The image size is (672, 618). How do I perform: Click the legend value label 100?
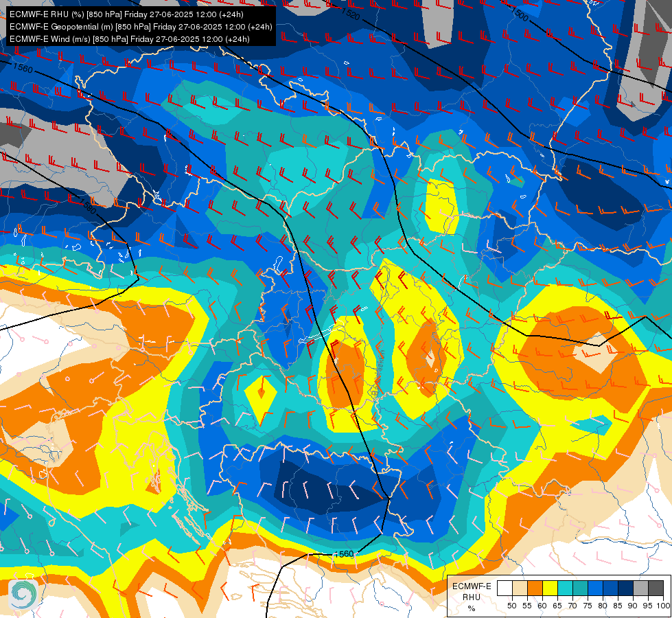pyautogui.click(x=663, y=606)
